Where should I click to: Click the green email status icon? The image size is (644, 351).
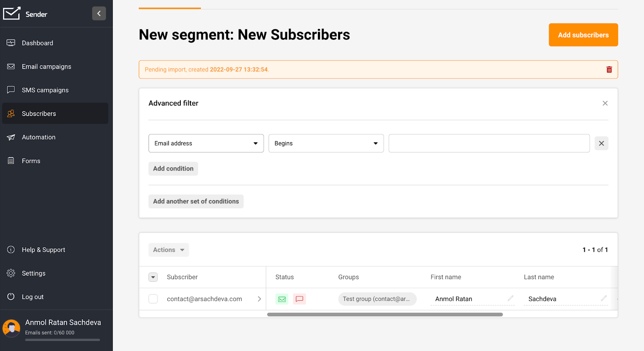282,299
